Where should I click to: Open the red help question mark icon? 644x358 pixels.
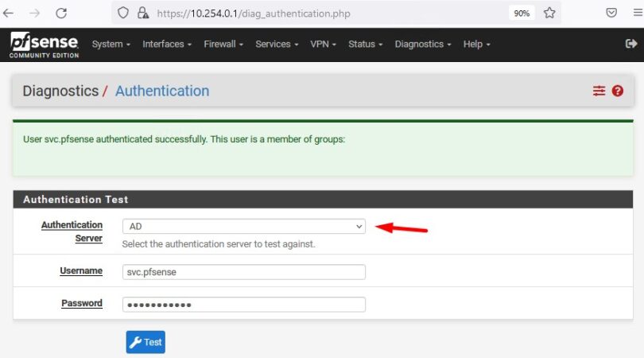[x=617, y=91]
